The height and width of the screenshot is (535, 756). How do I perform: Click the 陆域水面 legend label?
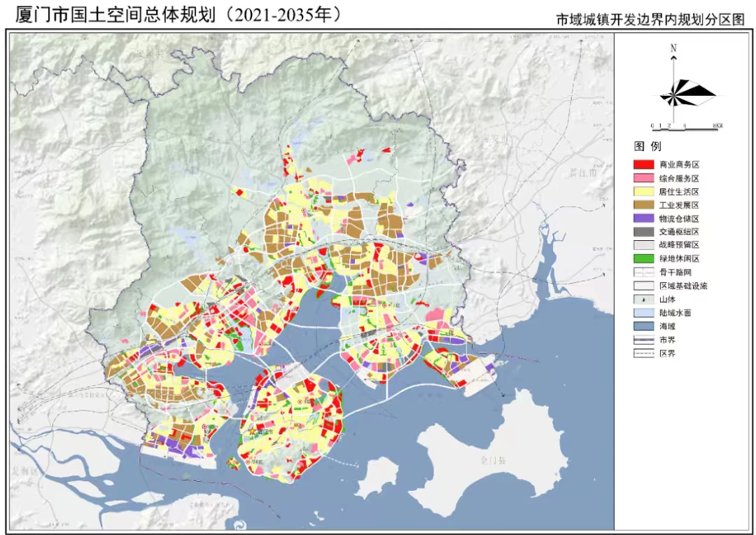675,312
